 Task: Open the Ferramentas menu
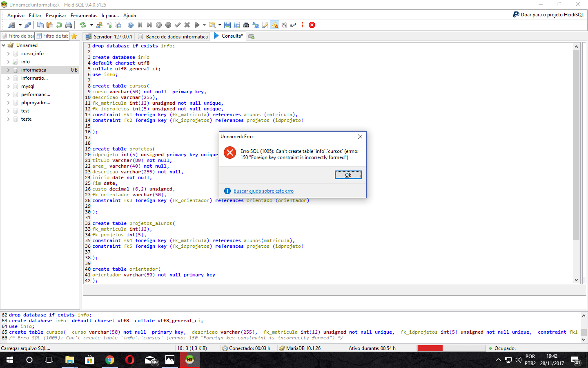tap(84, 16)
